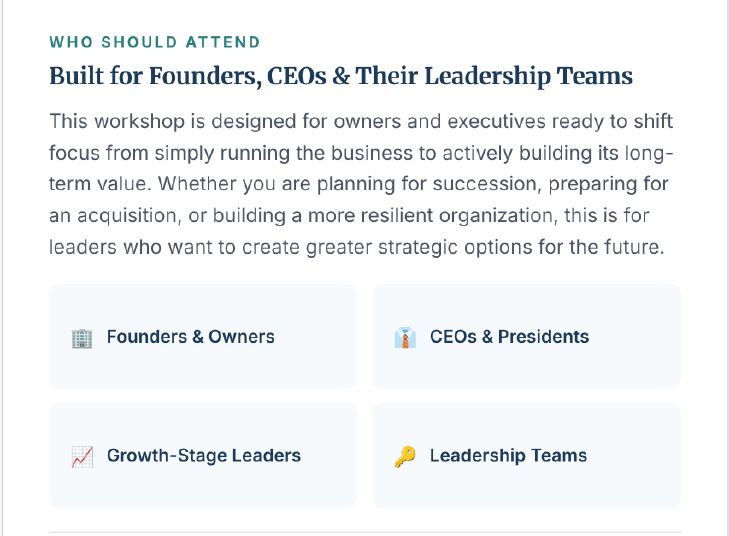The image size is (729, 536).
Task: Click the office building icon
Action: (82, 337)
